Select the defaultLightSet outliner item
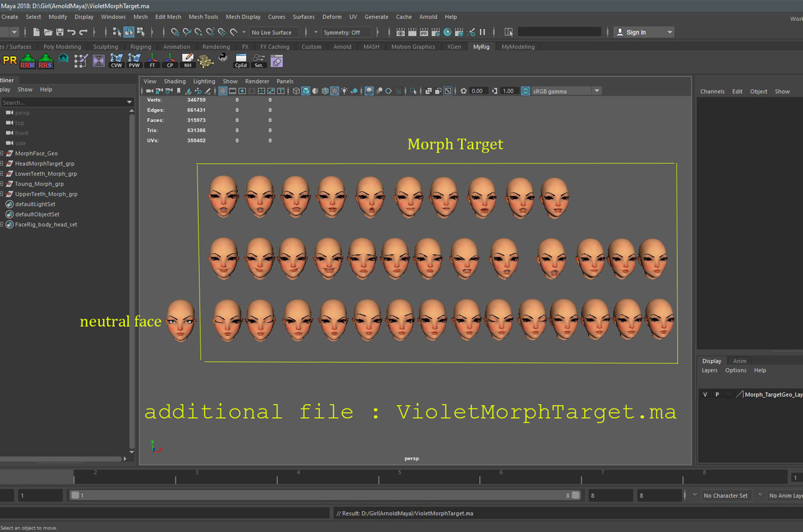This screenshot has height=532, width=803. pos(35,204)
